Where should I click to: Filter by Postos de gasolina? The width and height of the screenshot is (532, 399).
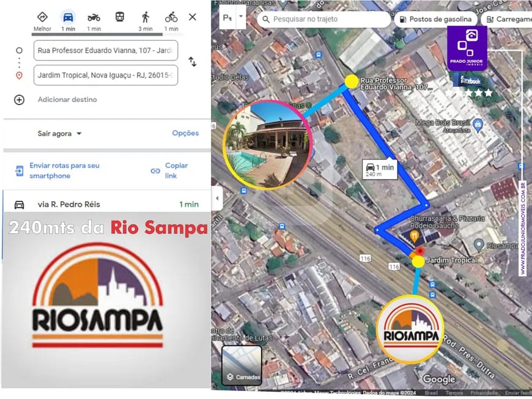436,20
